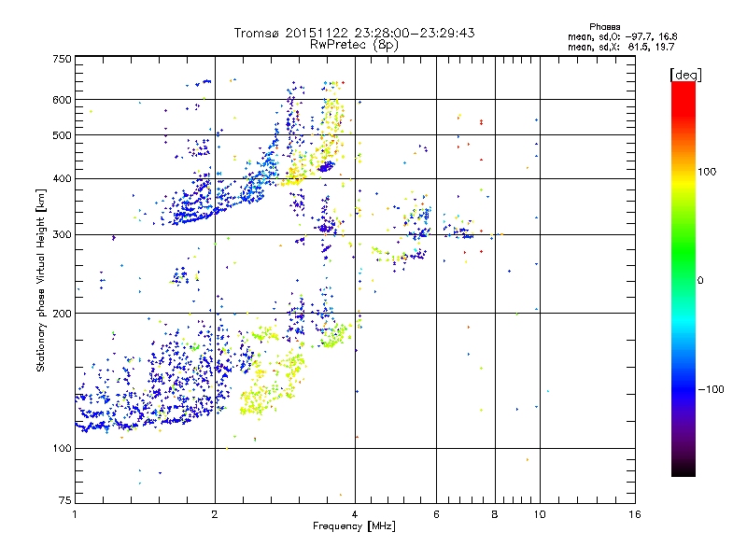Screen dimensions: 747x560
Task: Click the '[deg]' colorbar unit label
Action: click(x=685, y=75)
